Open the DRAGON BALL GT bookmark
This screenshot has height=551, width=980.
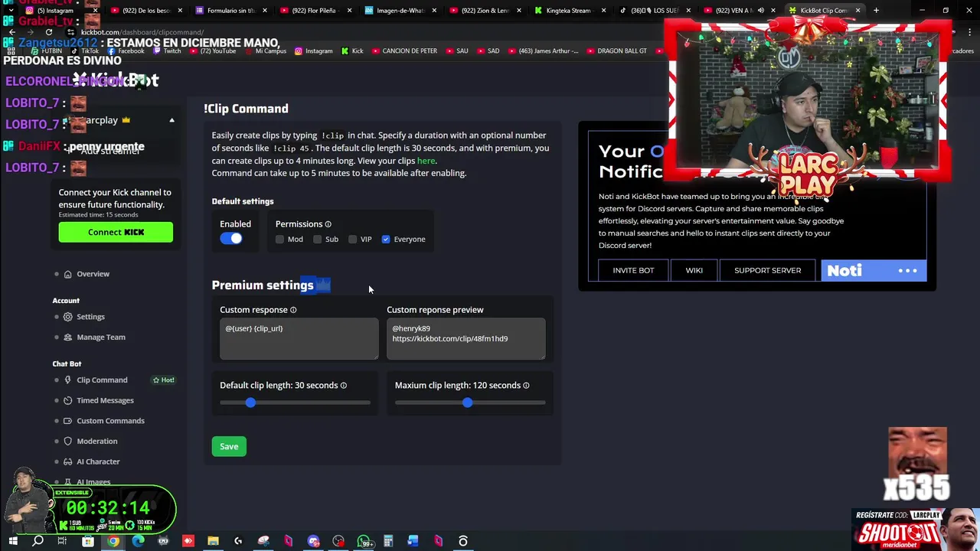[x=616, y=51]
